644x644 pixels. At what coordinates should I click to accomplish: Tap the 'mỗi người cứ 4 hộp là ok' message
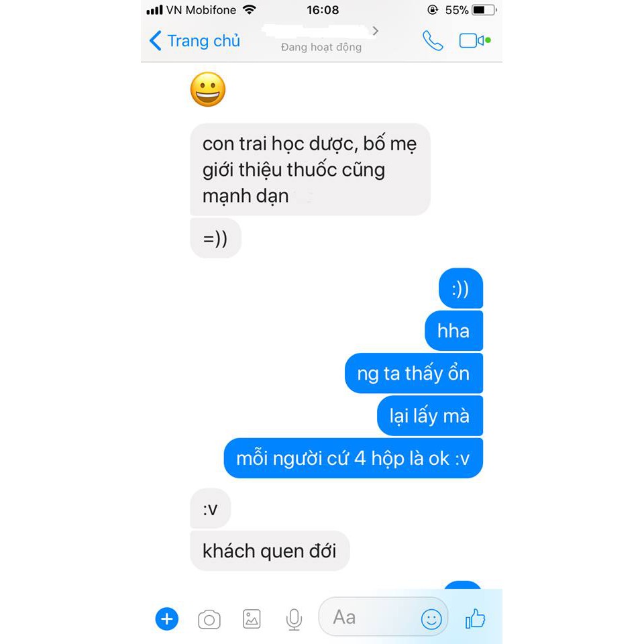click(x=354, y=458)
